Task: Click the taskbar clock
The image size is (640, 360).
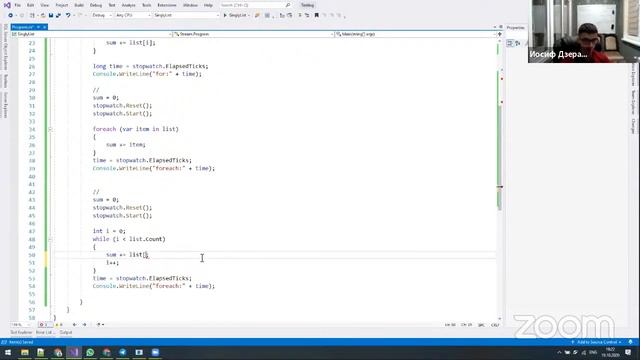Action: [611, 352]
